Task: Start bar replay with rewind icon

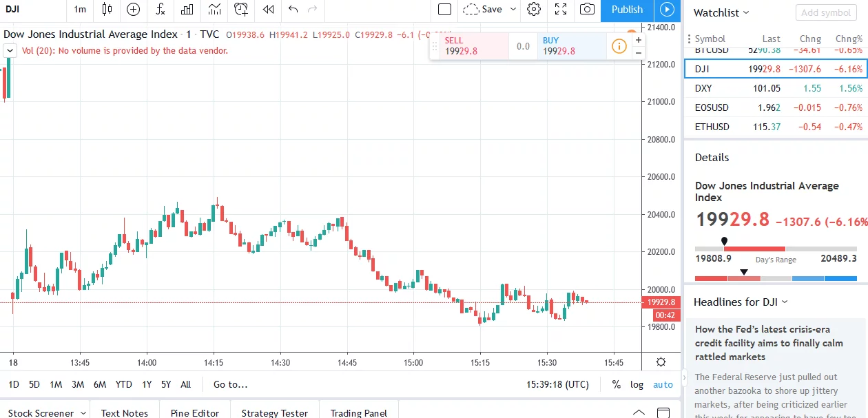Action: click(x=268, y=10)
